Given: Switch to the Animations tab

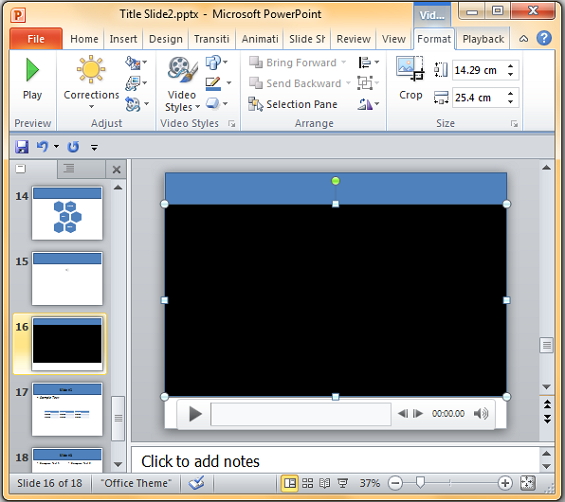Looking at the screenshot, I should coord(260,39).
